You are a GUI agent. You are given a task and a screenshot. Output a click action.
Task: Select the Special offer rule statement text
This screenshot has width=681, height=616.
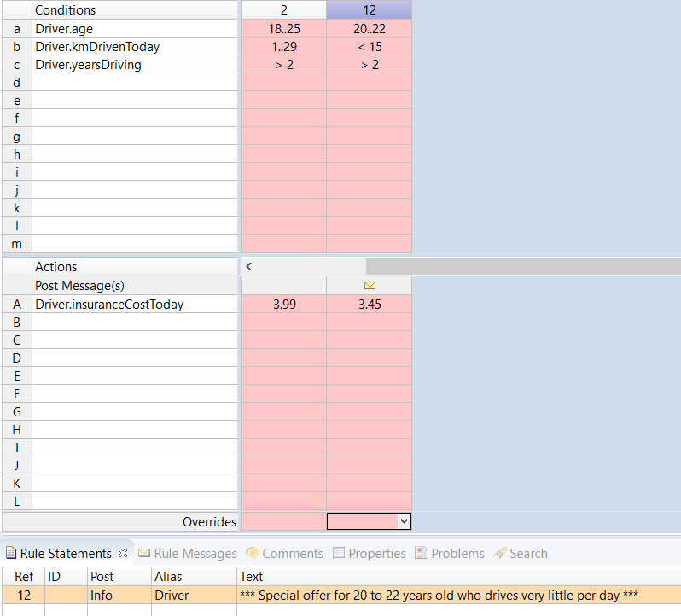pos(439,596)
